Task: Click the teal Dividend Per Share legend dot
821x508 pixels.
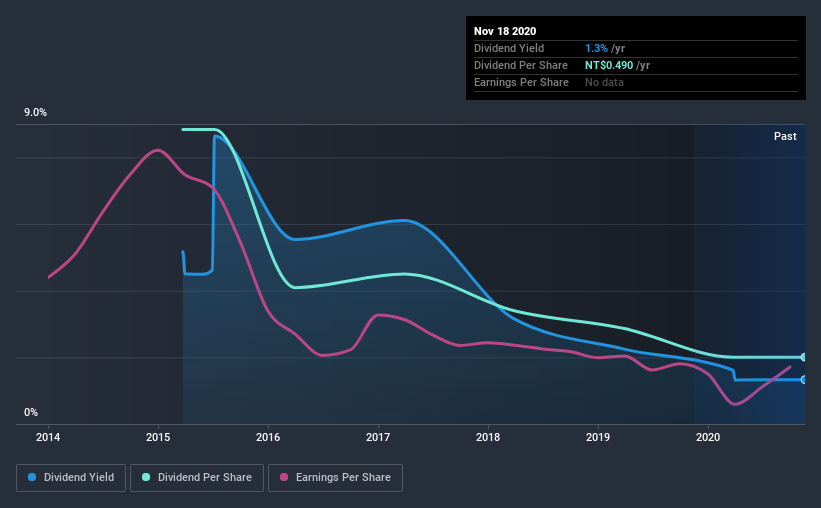Action: click(x=146, y=477)
